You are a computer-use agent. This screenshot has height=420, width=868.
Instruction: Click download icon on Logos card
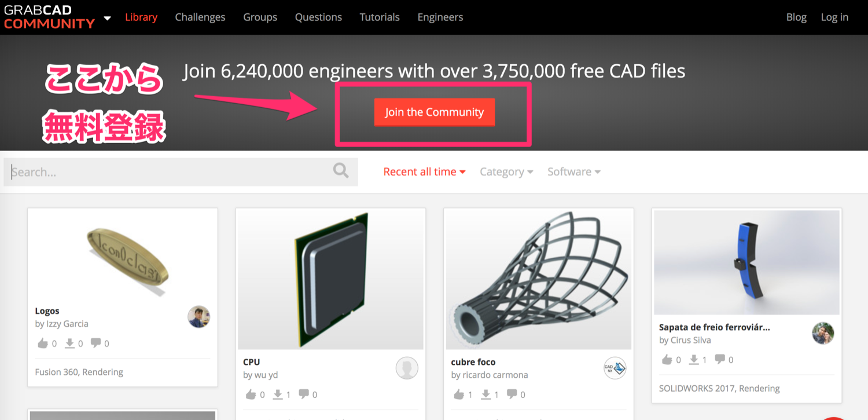tap(69, 343)
